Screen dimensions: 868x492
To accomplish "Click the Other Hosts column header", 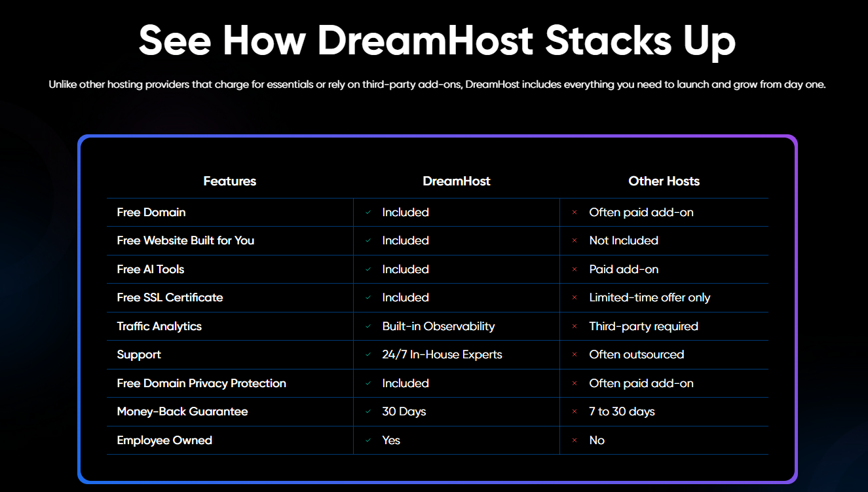I will pos(664,181).
